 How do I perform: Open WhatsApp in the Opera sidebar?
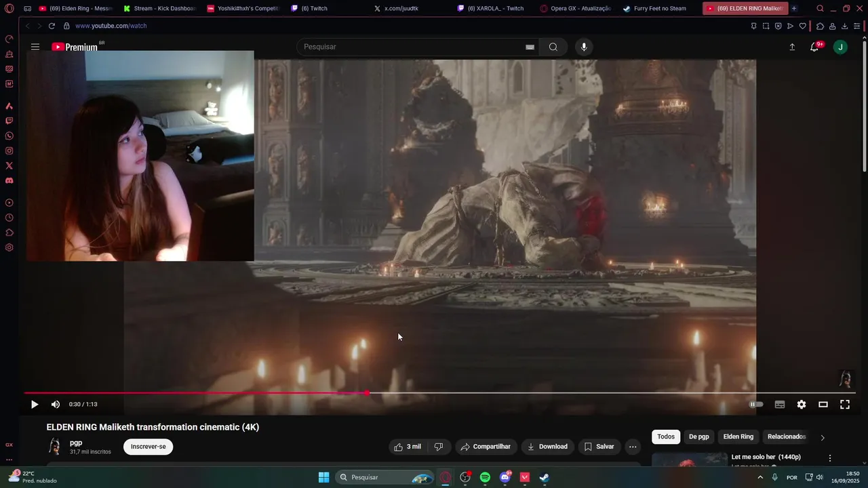pyautogui.click(x=9, y=136)
